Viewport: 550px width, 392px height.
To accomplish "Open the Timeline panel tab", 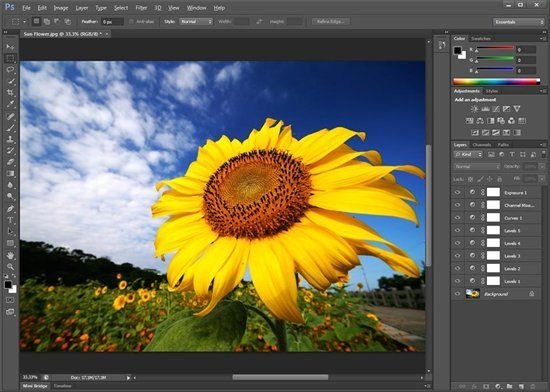I will click(62, 386).
